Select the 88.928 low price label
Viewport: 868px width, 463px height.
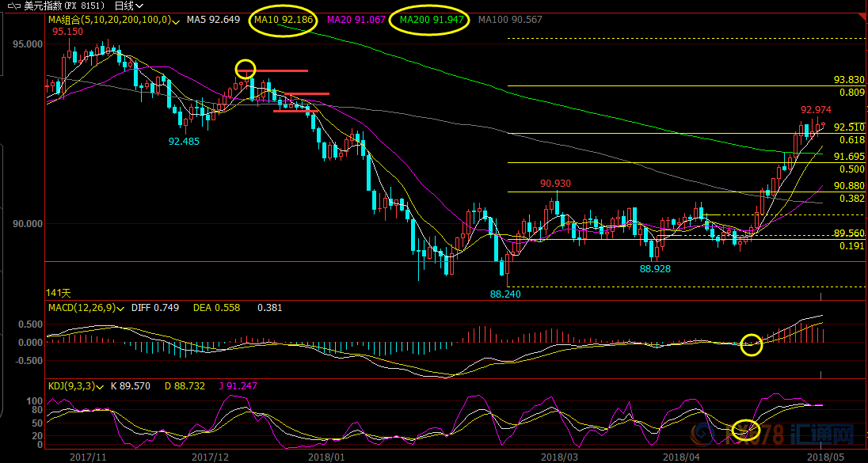(656, 269)
